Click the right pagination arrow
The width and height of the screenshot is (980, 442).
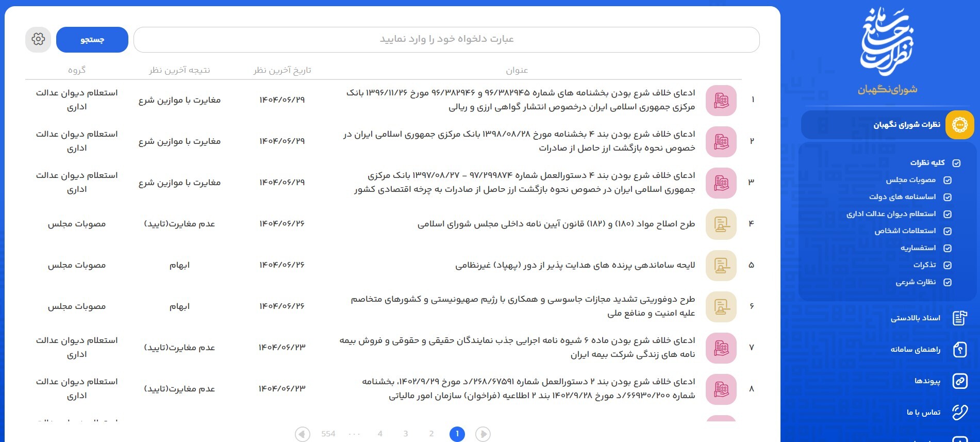pos(483,434)
